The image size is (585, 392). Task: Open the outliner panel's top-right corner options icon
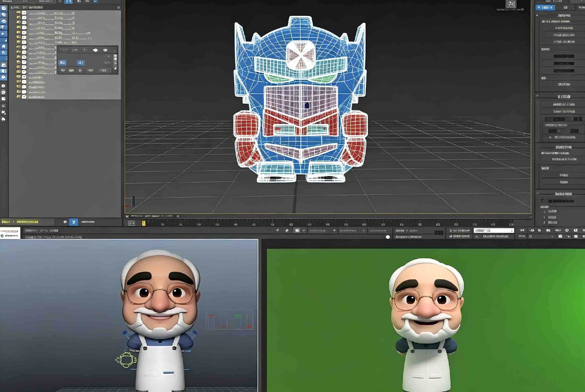click(119, 7)
